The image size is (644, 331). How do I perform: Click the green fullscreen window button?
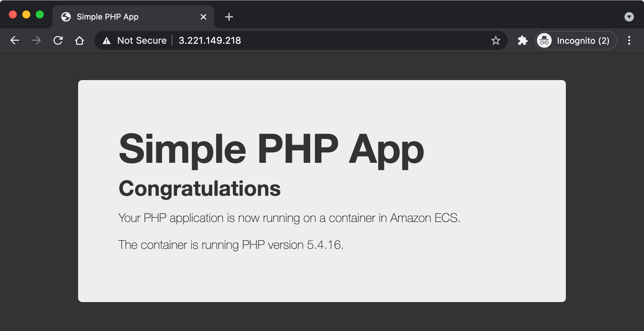click(40, 14)
